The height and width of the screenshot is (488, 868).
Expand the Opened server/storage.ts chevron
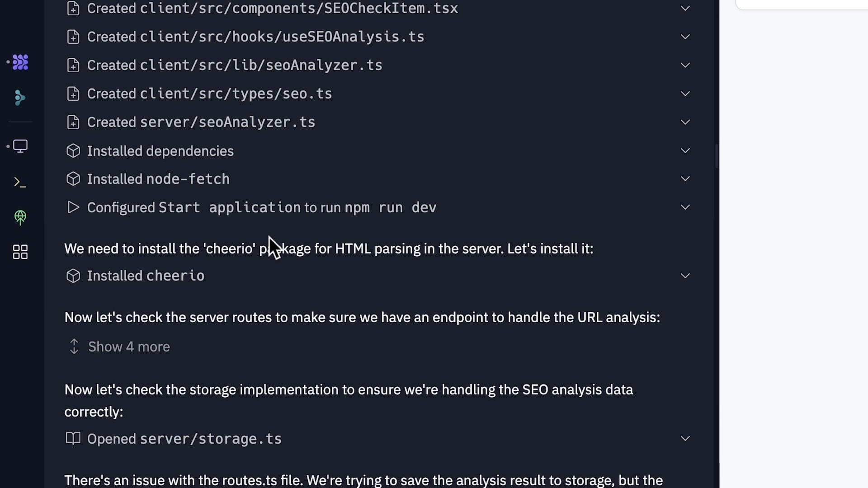(685, 438)
